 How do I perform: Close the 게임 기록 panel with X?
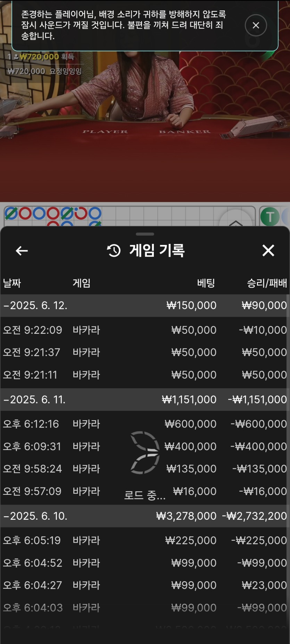tap(268, 250)
